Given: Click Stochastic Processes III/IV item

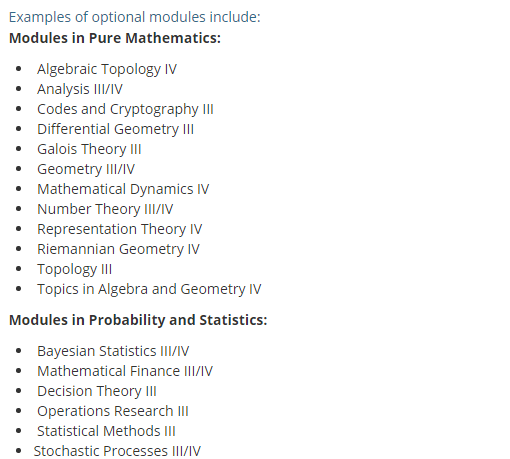Looking at the screenshot, I should click(x=117, y=451).
